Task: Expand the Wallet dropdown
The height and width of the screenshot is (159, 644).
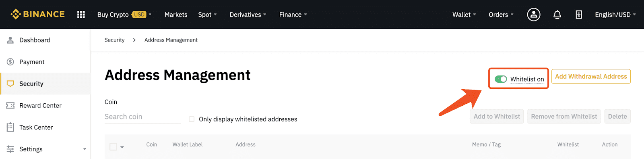Action: pyautogui.click(x=464, y=15)
